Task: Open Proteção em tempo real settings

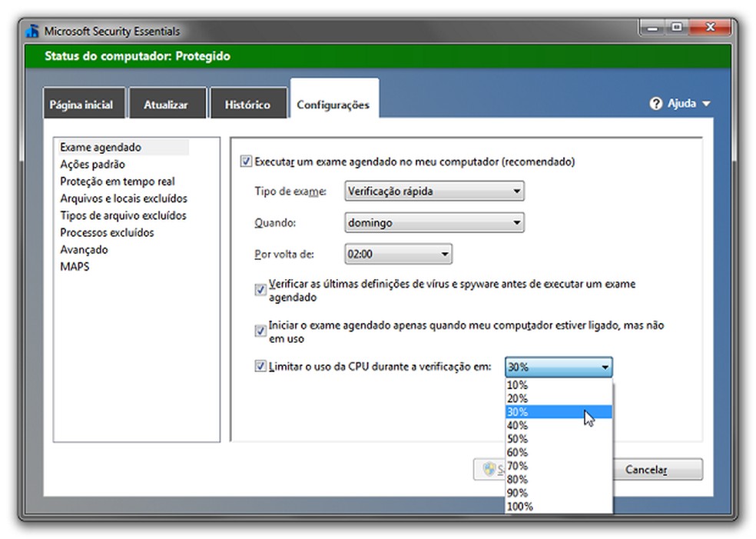Action: click(x=118, y=181)
